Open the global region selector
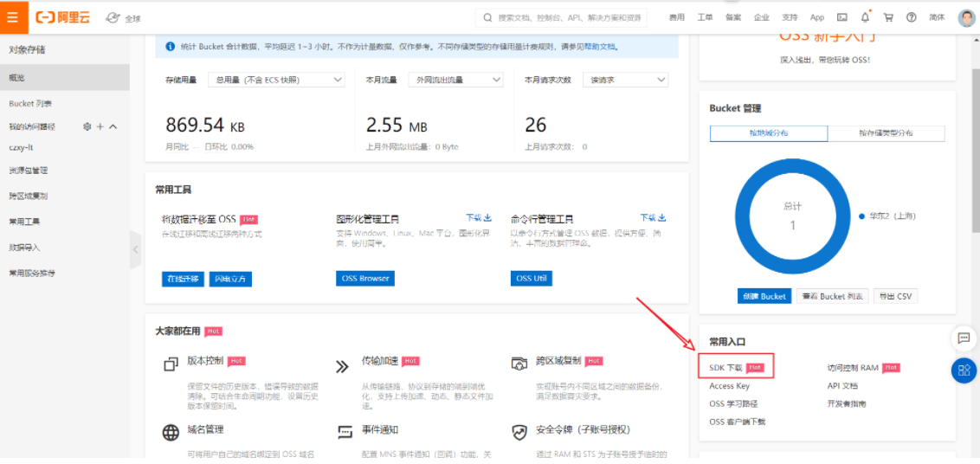 123,18
